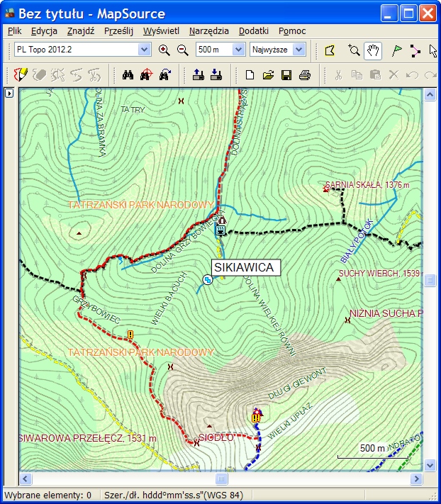Click the Sikiawica waterfall map point icon
441x504 pixels.
click(x=208, y=279)
